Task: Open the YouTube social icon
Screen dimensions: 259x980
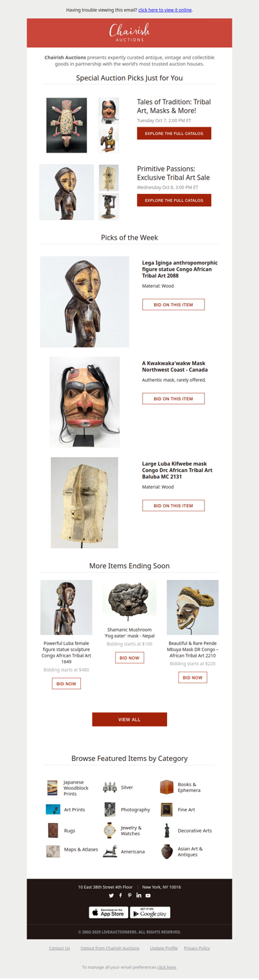Action: coord(148,895)
